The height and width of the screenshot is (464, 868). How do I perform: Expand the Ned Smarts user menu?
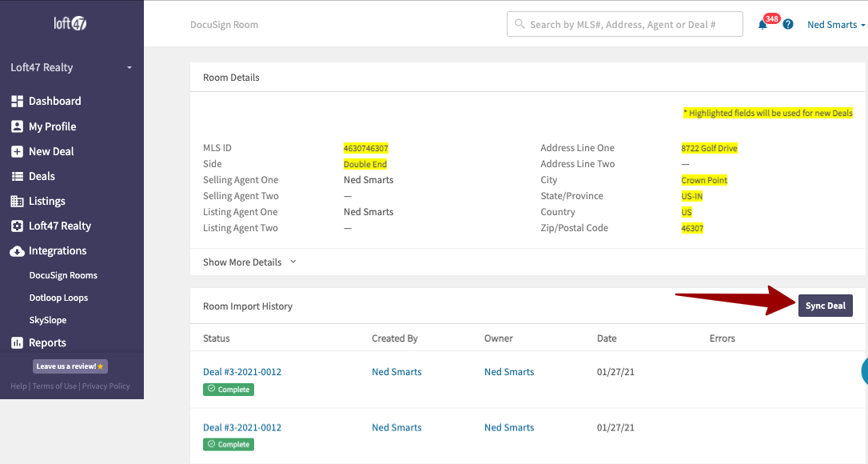pyautogui.click(x=836, y=25)
